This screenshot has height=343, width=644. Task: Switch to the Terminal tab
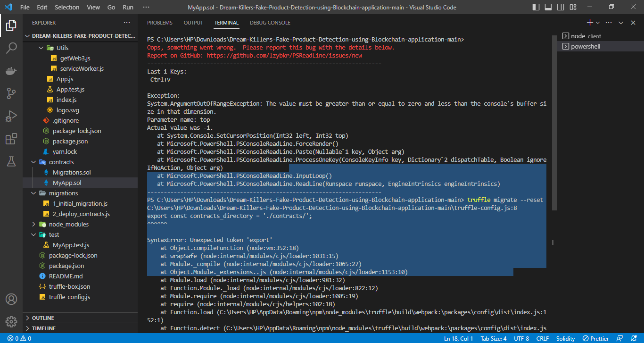[x=226, y=23]
